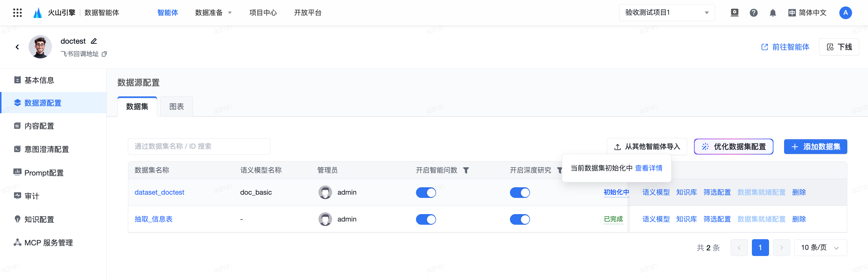The height and width of the screenshot is (279, 868).
Task: Open the help question mark icon
Action: click(x=753, y=13)
